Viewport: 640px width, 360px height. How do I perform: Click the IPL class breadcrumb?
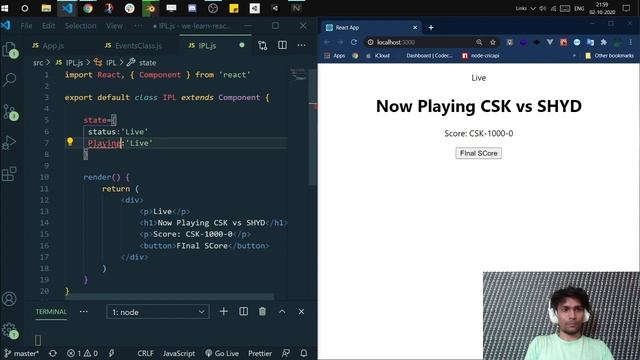[x=105, y=63]
